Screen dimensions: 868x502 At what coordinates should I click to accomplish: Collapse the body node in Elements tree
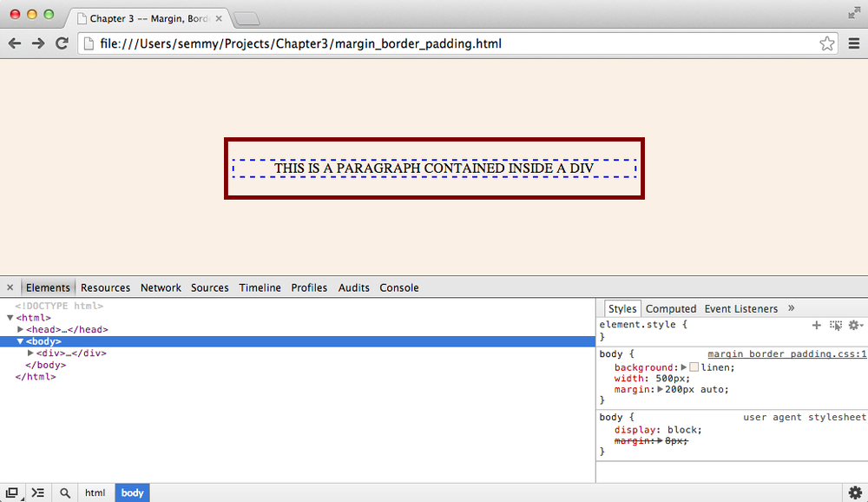[x=20, y=340]
